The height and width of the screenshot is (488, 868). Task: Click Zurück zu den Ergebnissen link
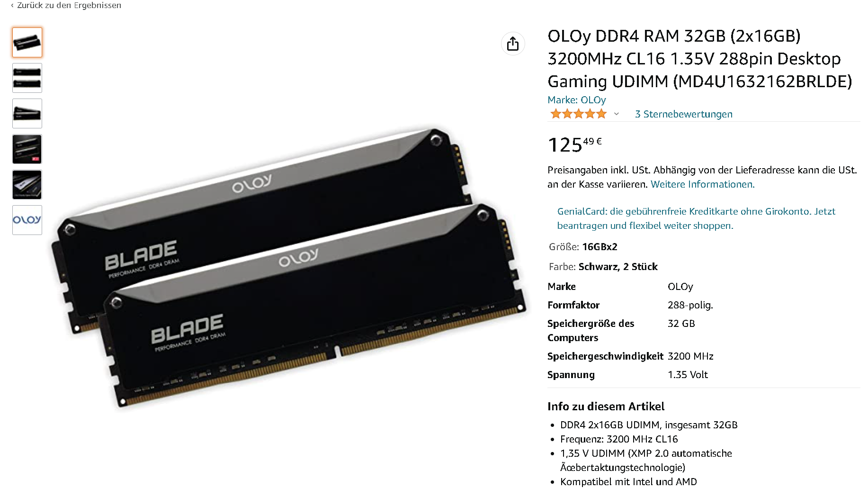coord(69,5)
